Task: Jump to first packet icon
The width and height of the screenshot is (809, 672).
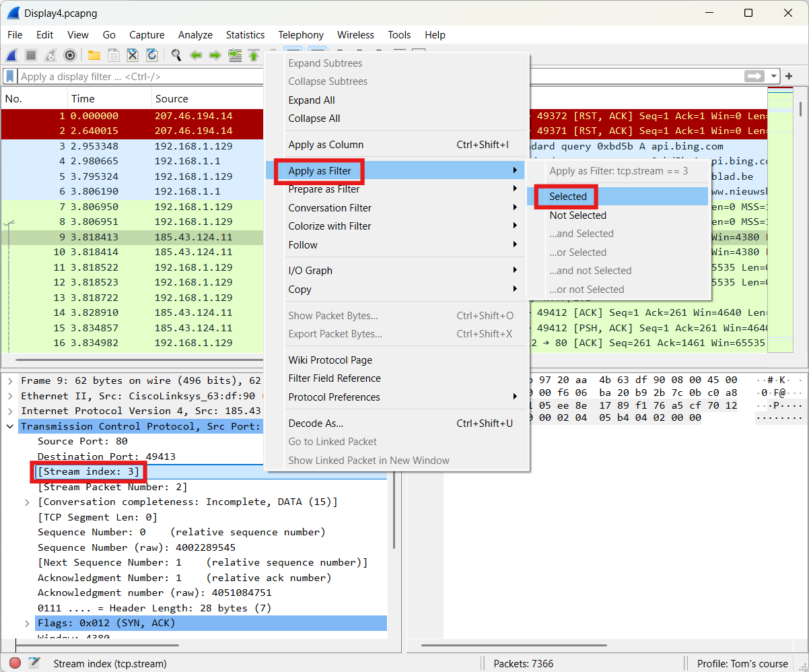Action: (254, 55)
